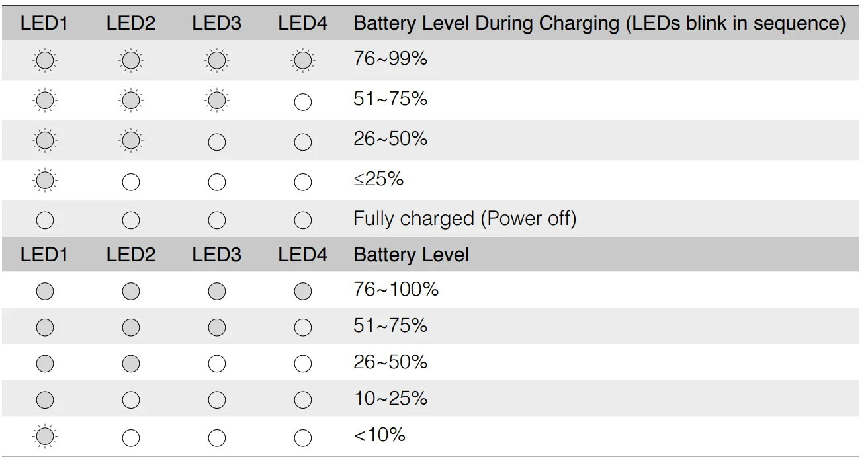Click the lit LED3 circle in the non-charging 51~75% row
868x459 pixels.
point(216,327)
